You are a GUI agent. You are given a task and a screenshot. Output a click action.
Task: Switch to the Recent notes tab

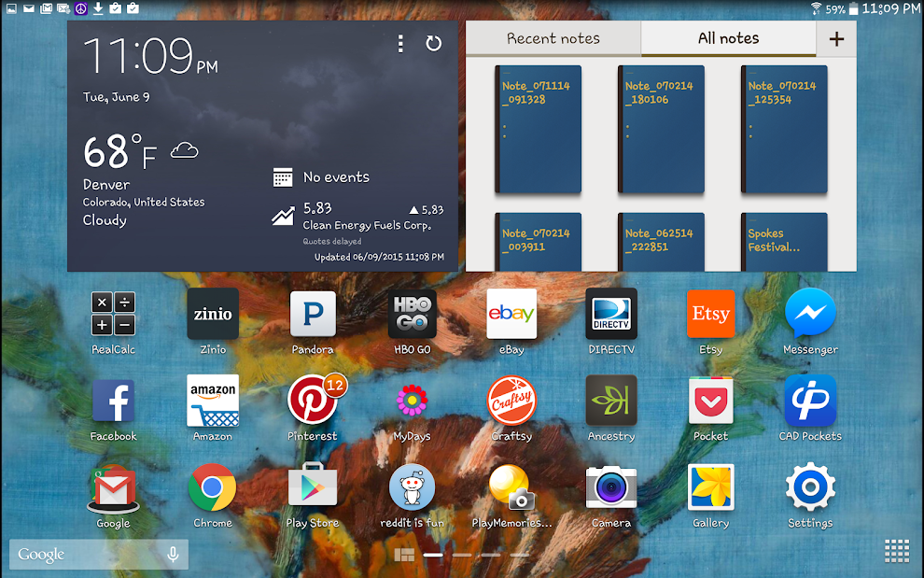point(553,38)
